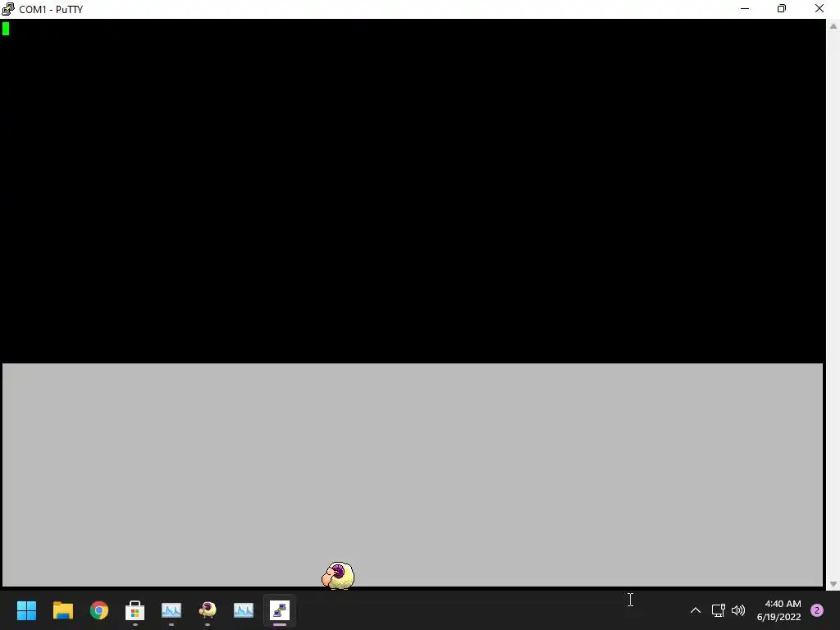Screen dimensions: 840x630
Task: Switch to the first performance monitor taskbar icon
Action: pyautogui.click(x=171, y=610)
